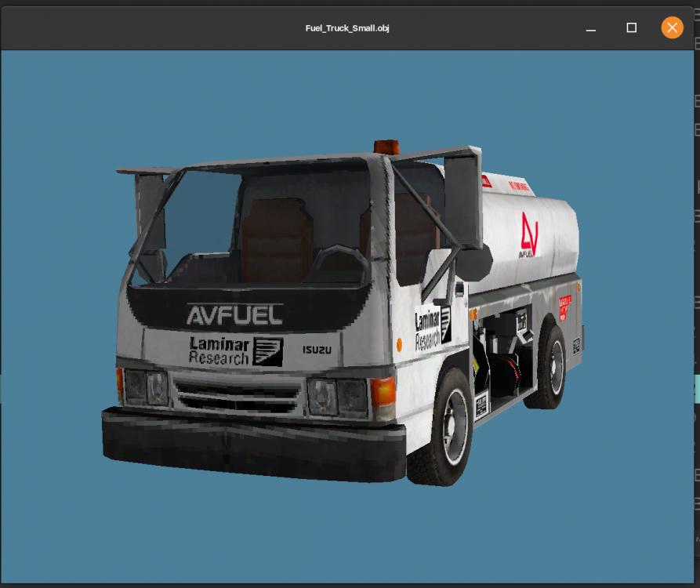Close the Fuel_Truck_Small.obj window
Image resolution: width=700 pixels, height=588 pixels.
pos(672,27)
